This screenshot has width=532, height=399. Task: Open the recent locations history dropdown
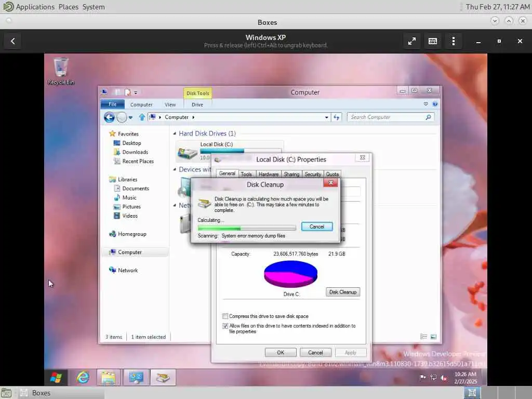pyautogui.click(x=130, y=118)
